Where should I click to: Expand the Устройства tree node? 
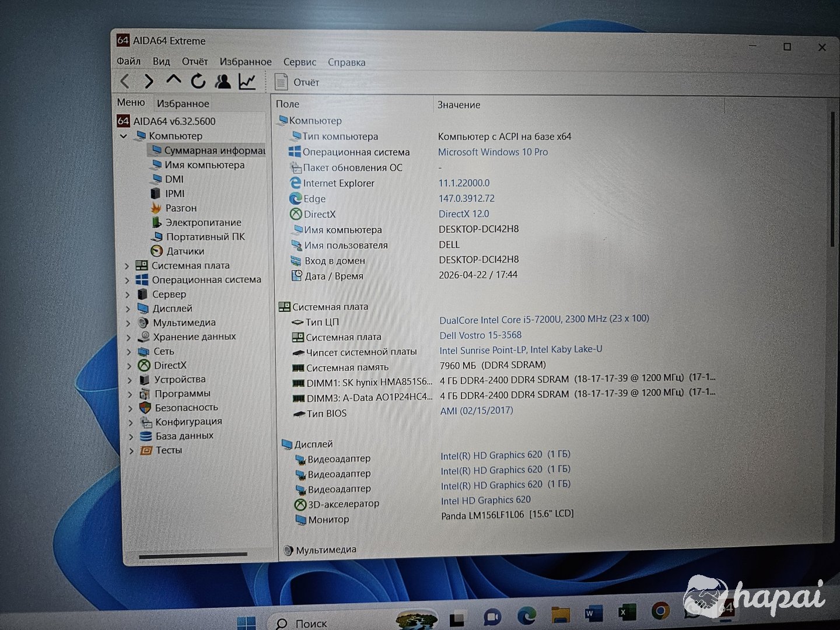129,380
